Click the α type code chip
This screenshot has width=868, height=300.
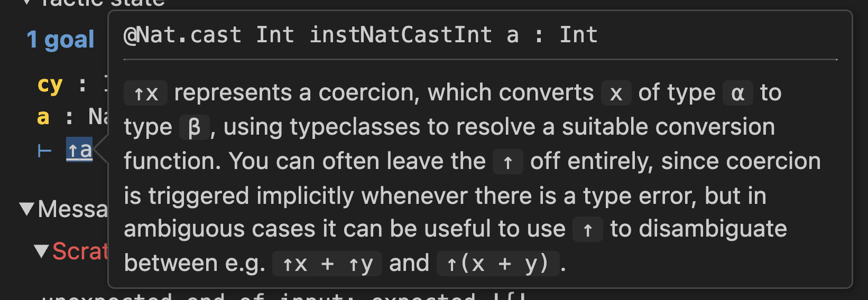pos(737,93)
